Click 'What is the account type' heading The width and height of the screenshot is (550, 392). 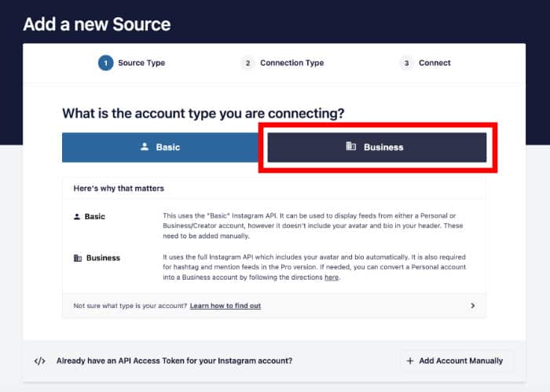203,113
